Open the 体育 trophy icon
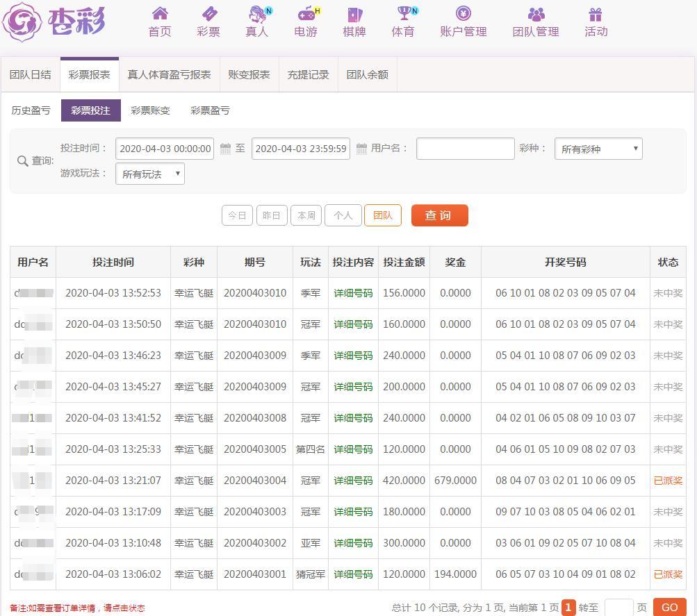 (x=404, y=13)
